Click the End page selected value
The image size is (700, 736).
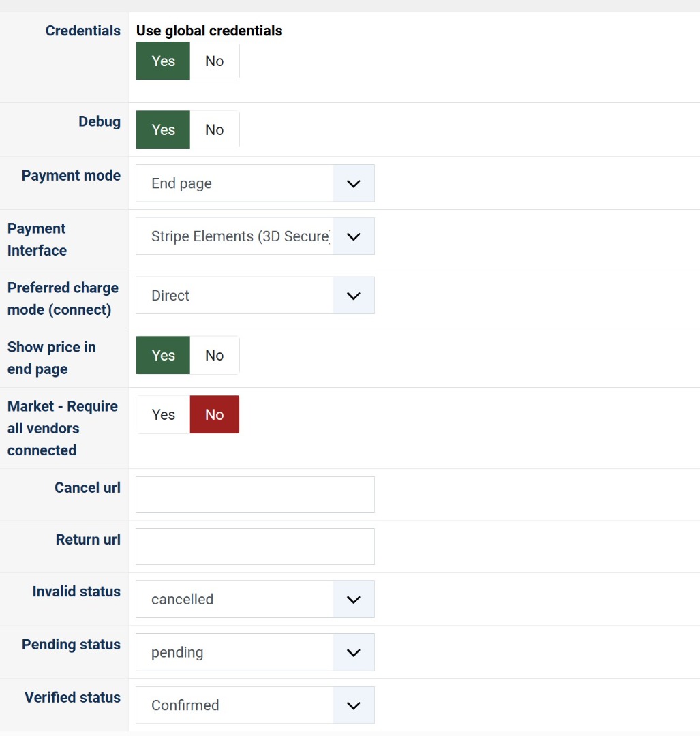[x=181, y=183]
